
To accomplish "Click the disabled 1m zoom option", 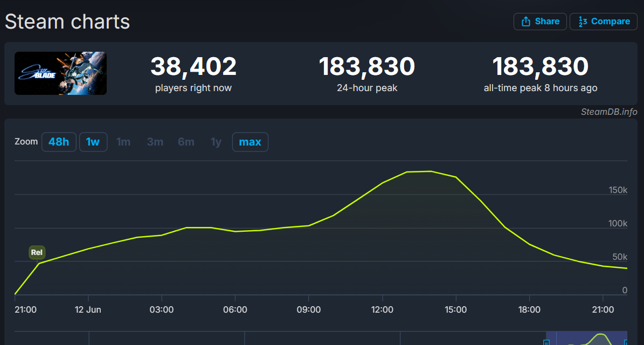I will (123, 142).
